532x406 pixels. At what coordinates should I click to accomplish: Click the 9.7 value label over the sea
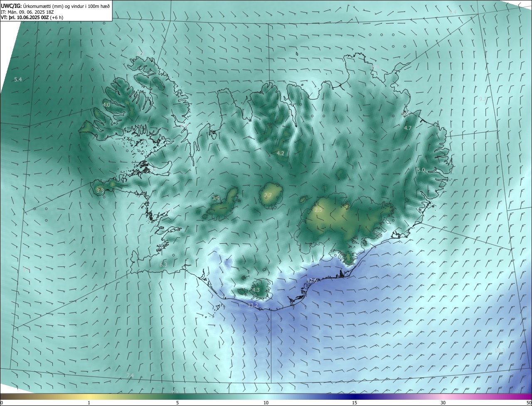click(483, 99)
